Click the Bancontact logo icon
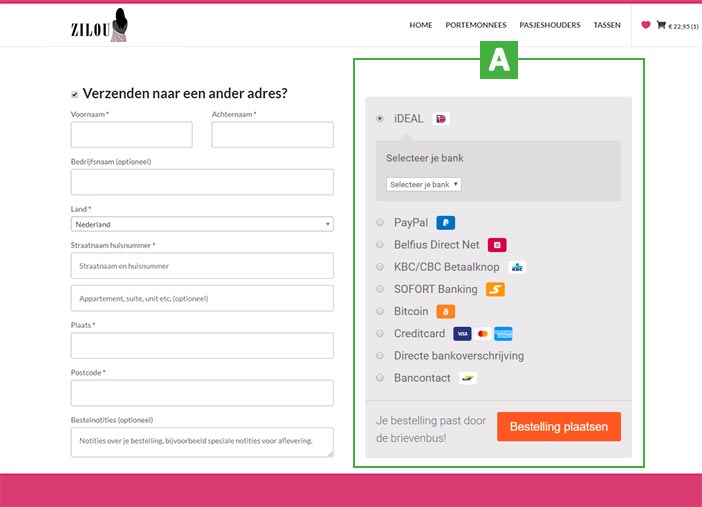The width and height of the screenshot is (702, 507). tap(468, 378)
